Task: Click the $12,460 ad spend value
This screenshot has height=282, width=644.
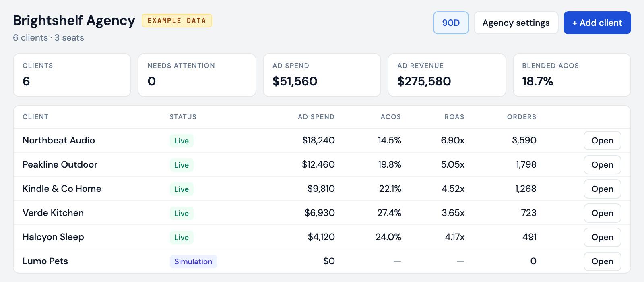Action: (318, 165)
